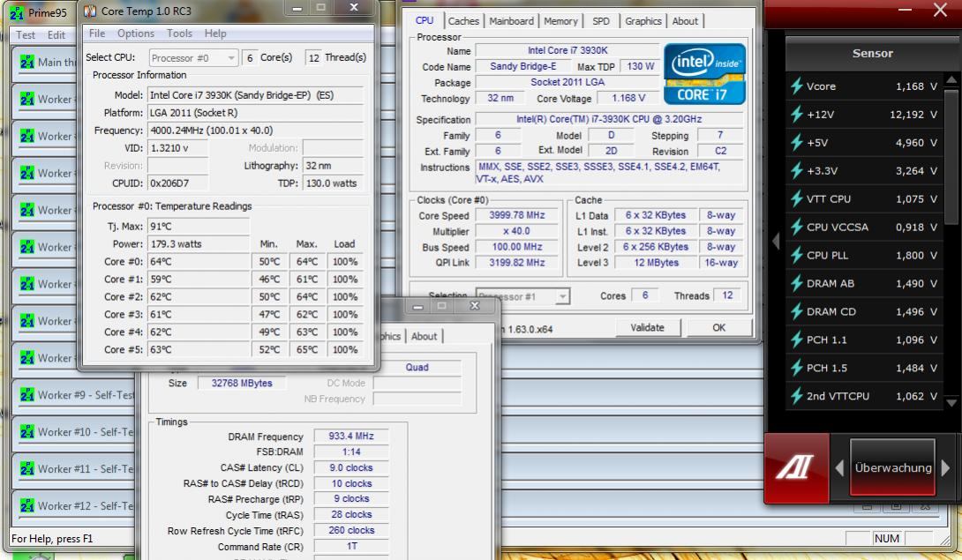The image size is (962, 560).
Task: Click the Validate button in CPU-Z
Action: click(x=647, y=327)
